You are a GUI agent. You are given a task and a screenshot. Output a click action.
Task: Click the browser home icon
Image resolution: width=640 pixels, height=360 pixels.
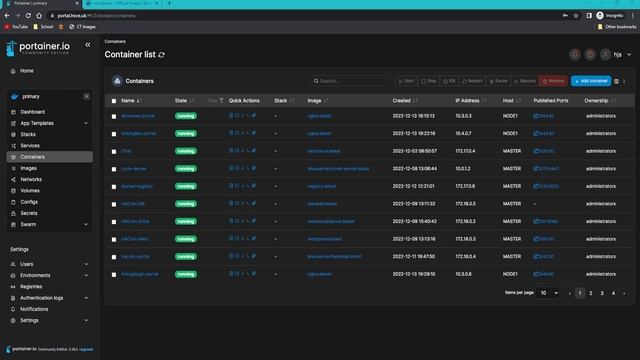(39, 16)
